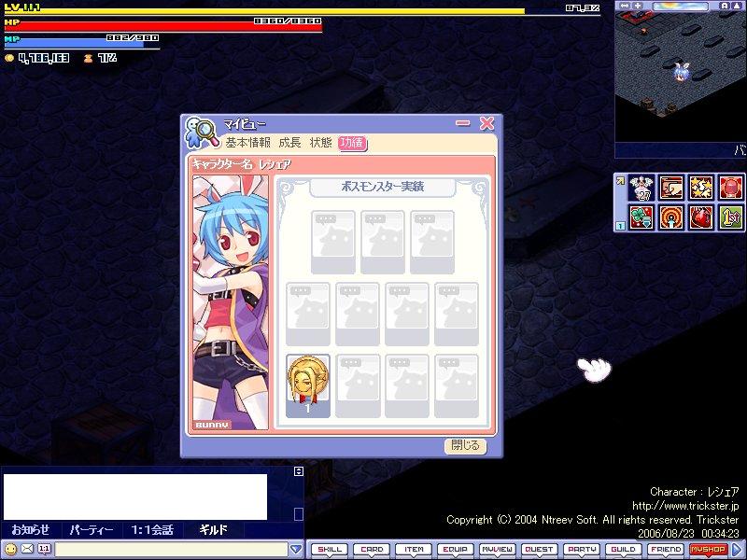
Task: Click the 閉じる button
Action: (465, 446)
